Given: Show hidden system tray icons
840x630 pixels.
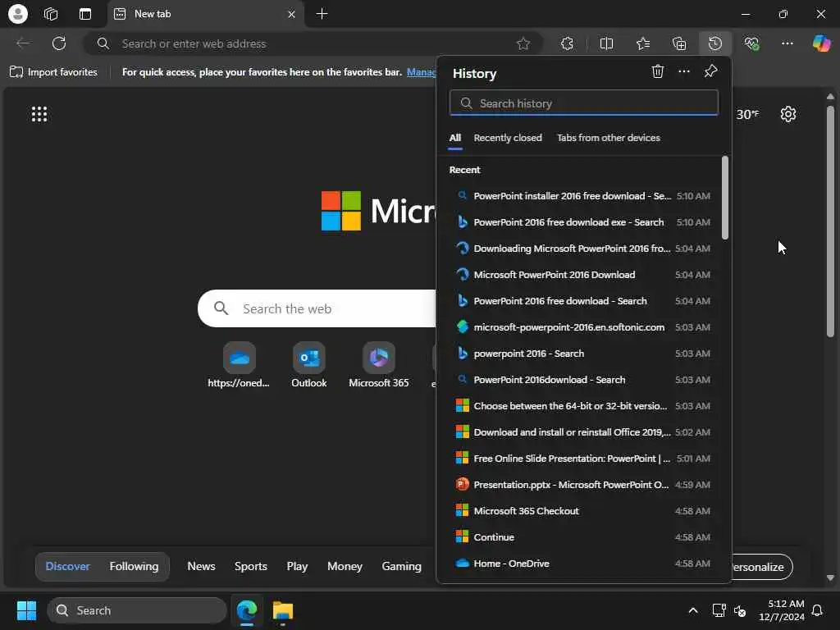Looking at the screenshot, I should click(692, 610).
